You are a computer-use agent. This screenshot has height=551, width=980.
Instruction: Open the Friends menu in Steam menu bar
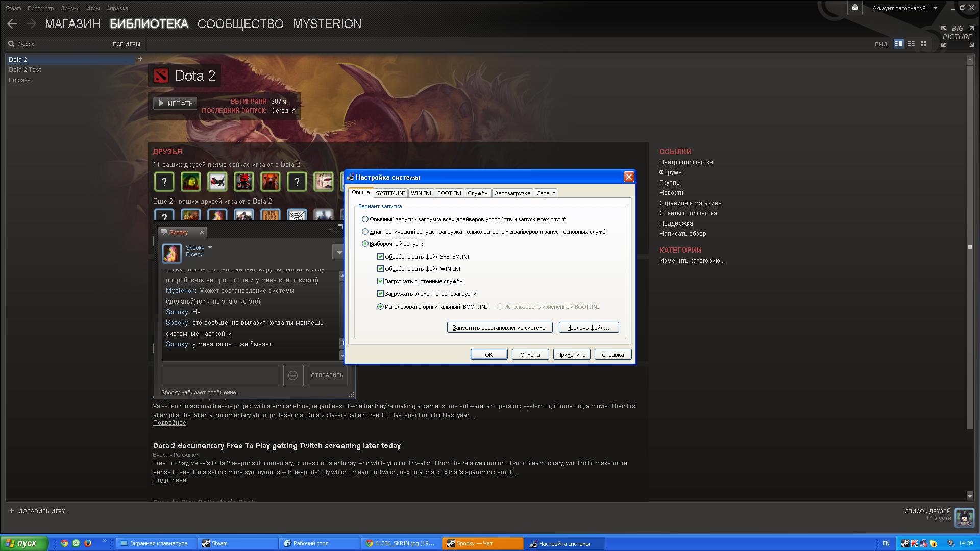[70, 8]
